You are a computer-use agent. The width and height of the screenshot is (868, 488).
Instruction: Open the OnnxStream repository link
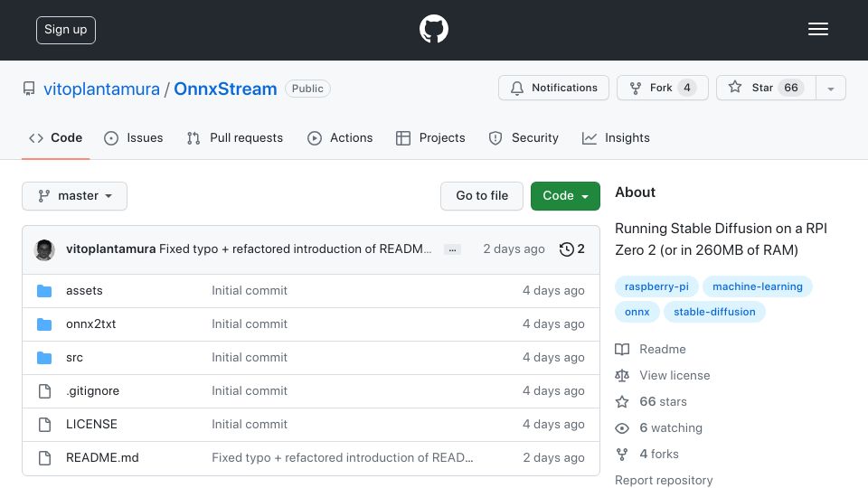(225, 89)
